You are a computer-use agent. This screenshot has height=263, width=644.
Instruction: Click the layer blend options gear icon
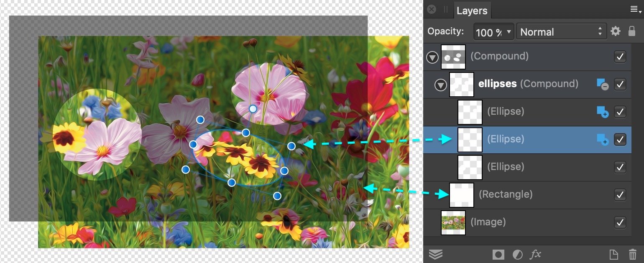[x=615, y=31]
